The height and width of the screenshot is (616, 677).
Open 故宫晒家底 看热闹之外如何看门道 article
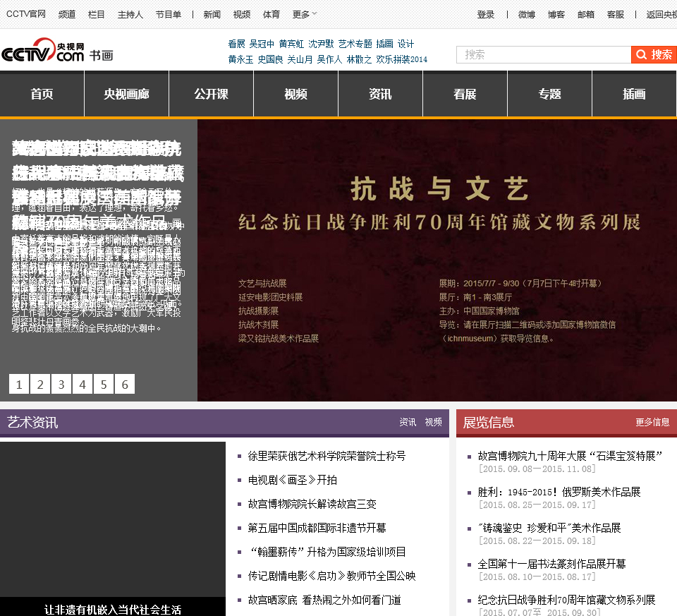coord(324,600)
